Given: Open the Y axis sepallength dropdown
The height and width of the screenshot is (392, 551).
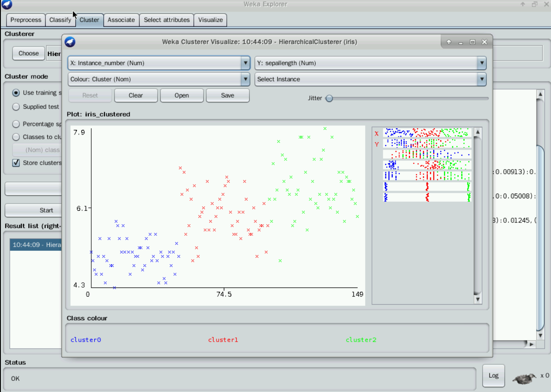Looking at the screenshot, I should point(370,63).
